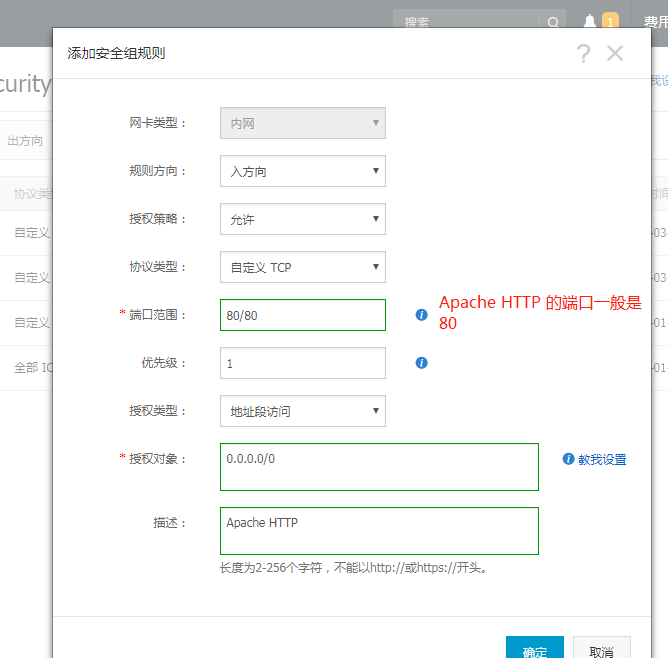Open the 授权策略 dropdown showing 允许
The image size is (668, 658).
coord(303,219)
